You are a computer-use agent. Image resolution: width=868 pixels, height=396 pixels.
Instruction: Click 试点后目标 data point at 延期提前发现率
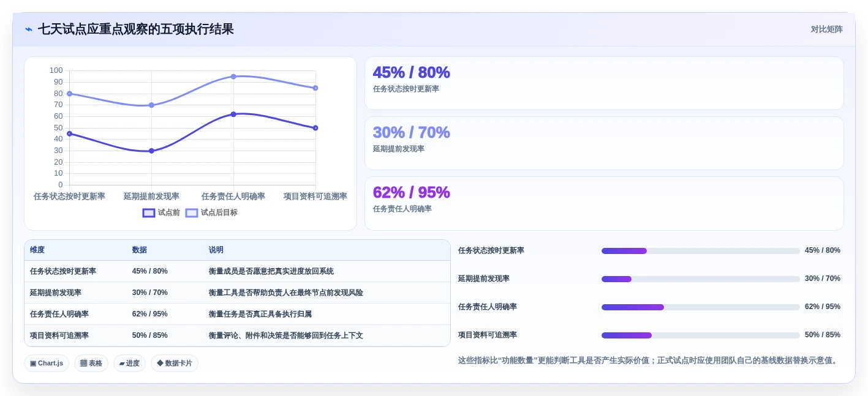click(151, 105)
